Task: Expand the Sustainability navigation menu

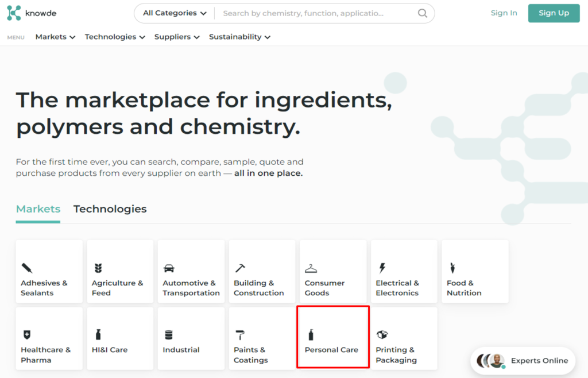Action: 239,37
